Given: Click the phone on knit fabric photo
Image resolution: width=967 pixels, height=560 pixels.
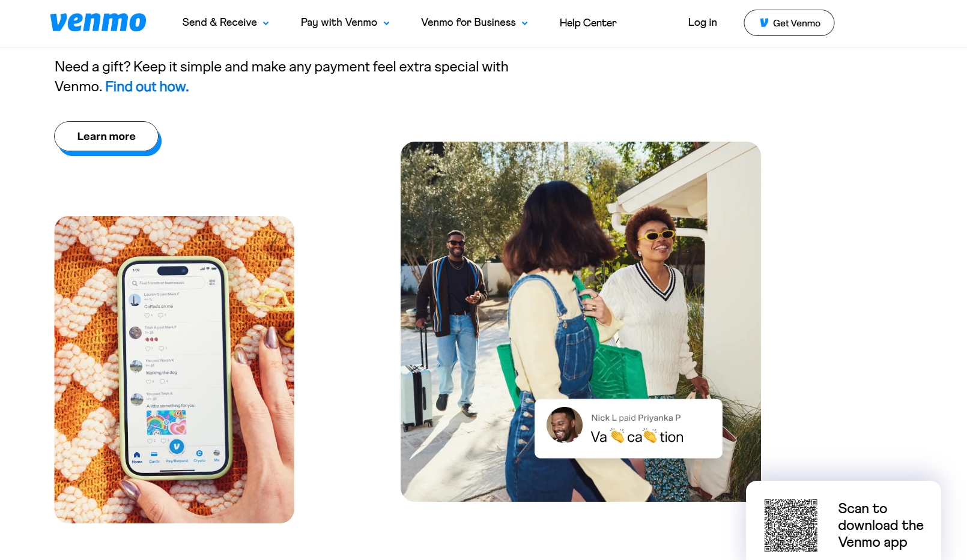Looking at the screenshot, I should click(x=174, y=370).
